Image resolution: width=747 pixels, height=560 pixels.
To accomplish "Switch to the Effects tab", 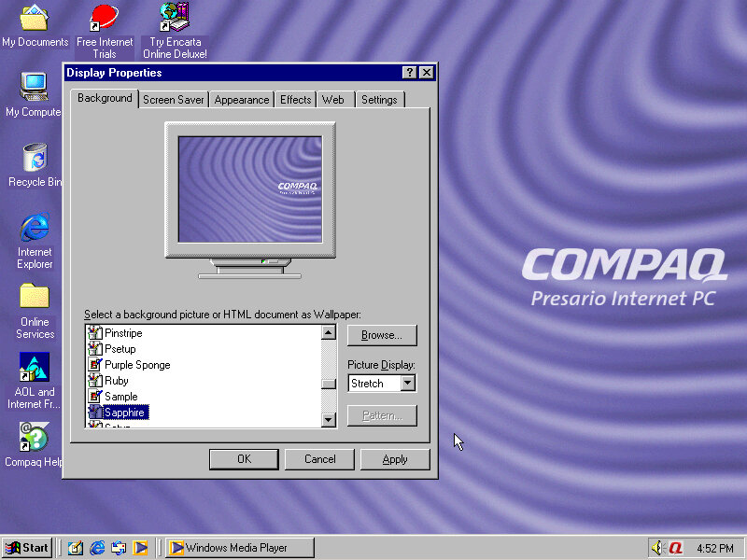I will [x=295, y=99].
